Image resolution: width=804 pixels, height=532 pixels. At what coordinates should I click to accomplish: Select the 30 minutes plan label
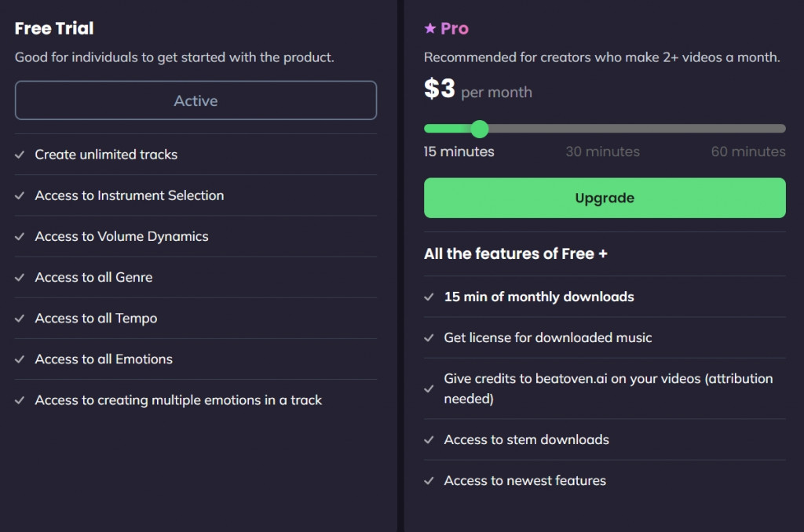[x=602, y=151]
